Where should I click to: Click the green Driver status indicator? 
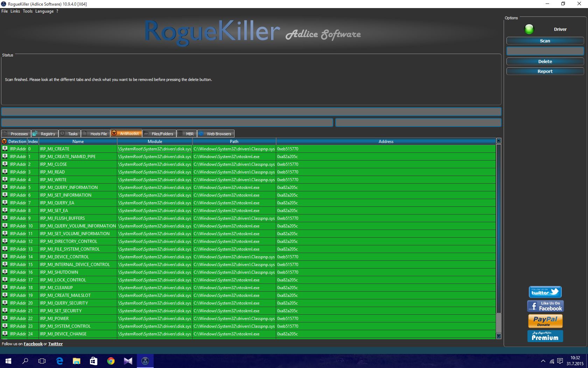(x=529, y=29)
